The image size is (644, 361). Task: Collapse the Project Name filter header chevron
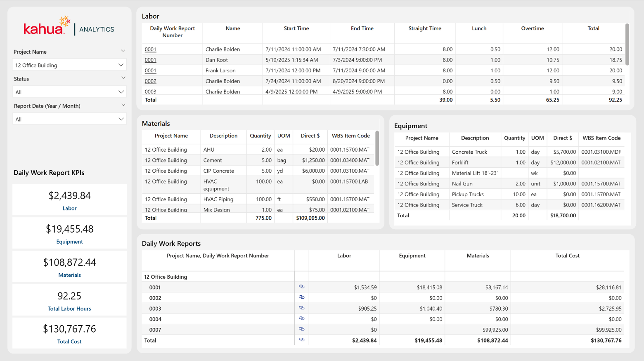[x=123, y=51]
